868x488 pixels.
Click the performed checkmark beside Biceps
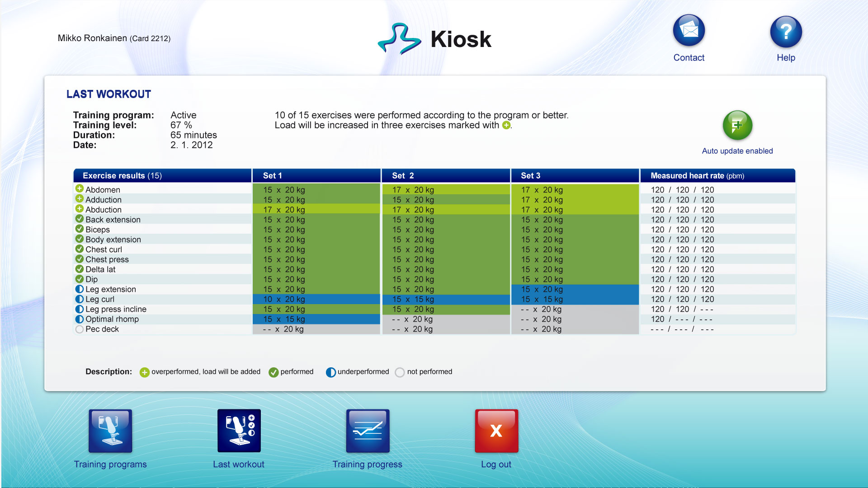tap(80, 229)
